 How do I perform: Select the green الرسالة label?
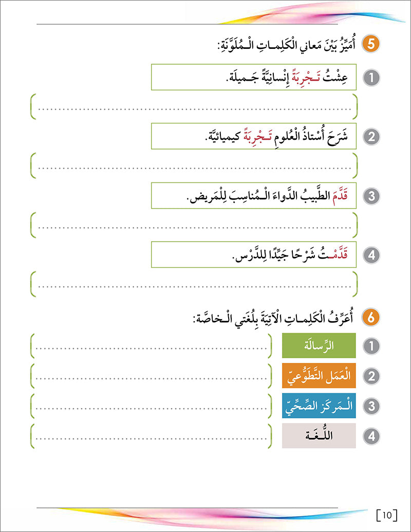click(x=319, y=345)
